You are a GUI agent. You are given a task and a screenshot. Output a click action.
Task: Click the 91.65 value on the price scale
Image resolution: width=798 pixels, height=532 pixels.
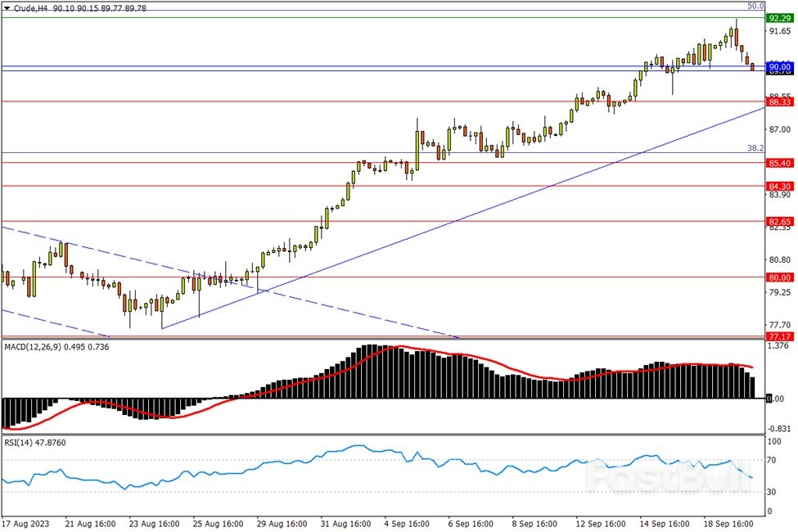pyautogui.click(x=778, y=31)
